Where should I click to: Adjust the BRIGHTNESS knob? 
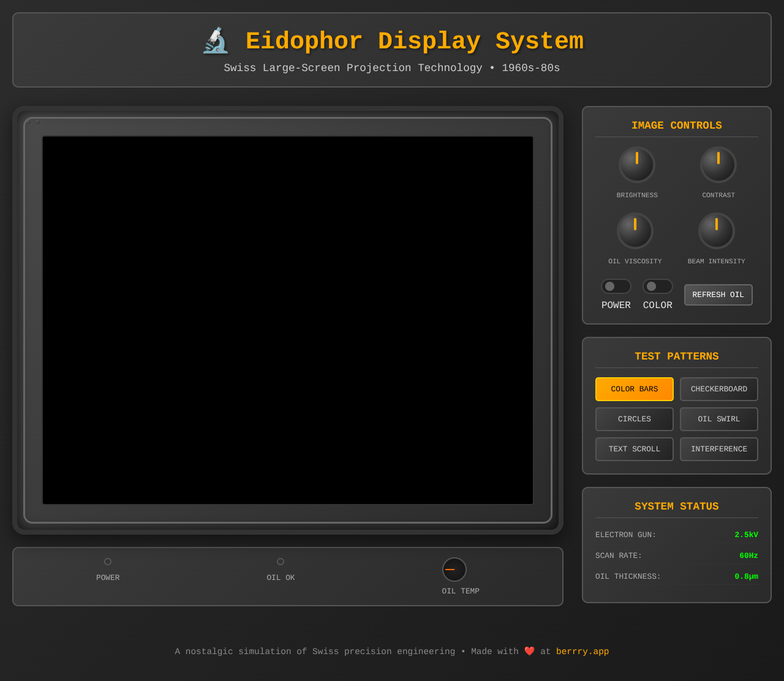(636, 164)
